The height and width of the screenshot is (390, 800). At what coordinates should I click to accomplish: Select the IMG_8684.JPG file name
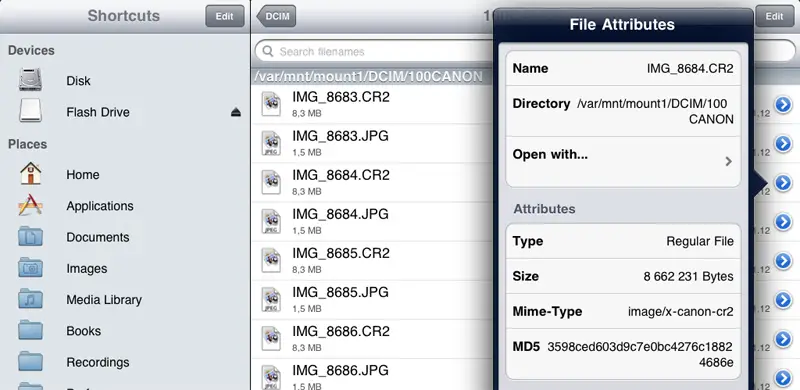340,214
